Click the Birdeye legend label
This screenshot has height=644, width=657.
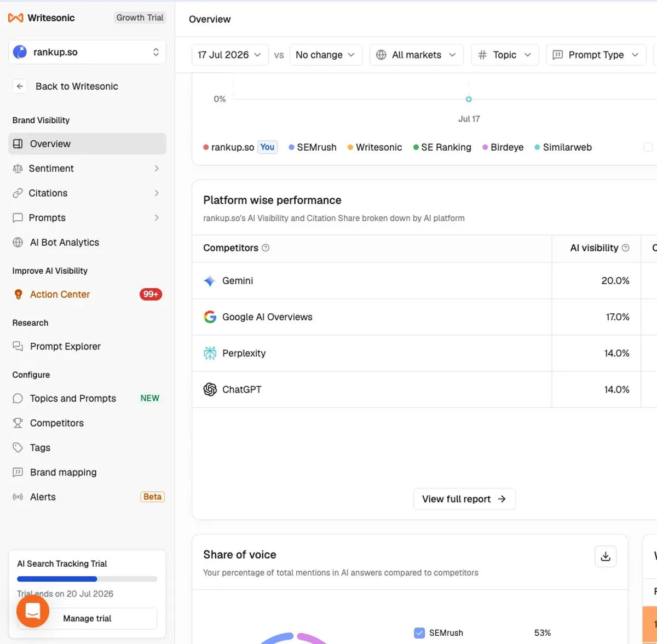(507, 147)
